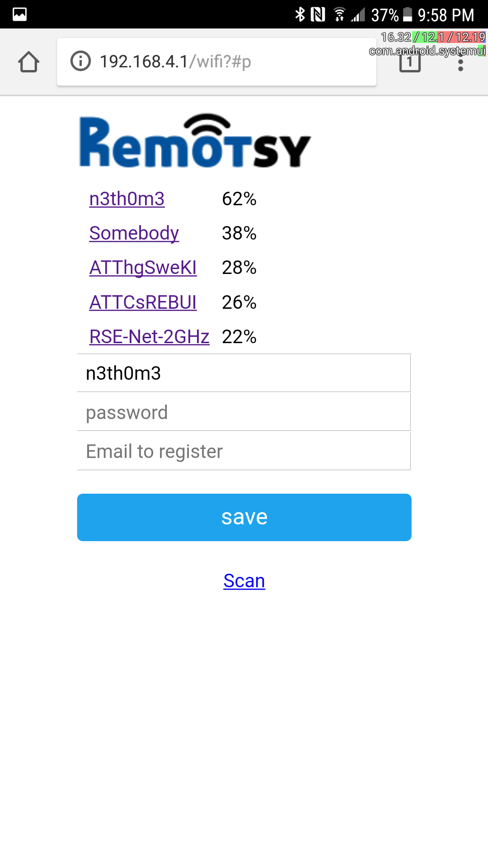Tap the Bluetooth status icon
Image resolution: width=488 pixels, height=868 pixels.
pos(300,14)
